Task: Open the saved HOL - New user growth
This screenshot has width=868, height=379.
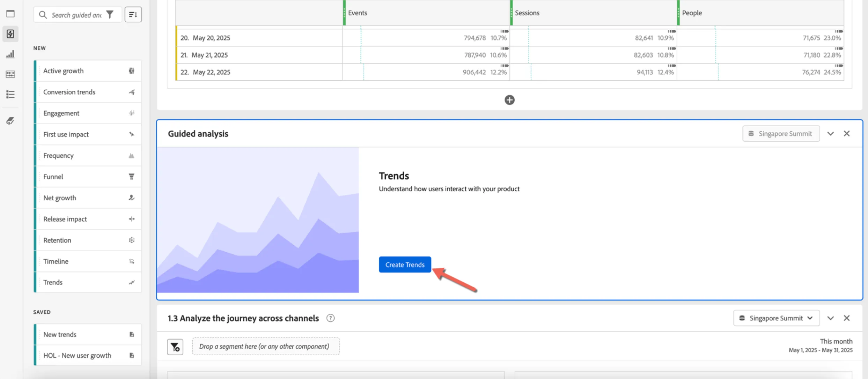Action: click(x=88, y=355)
